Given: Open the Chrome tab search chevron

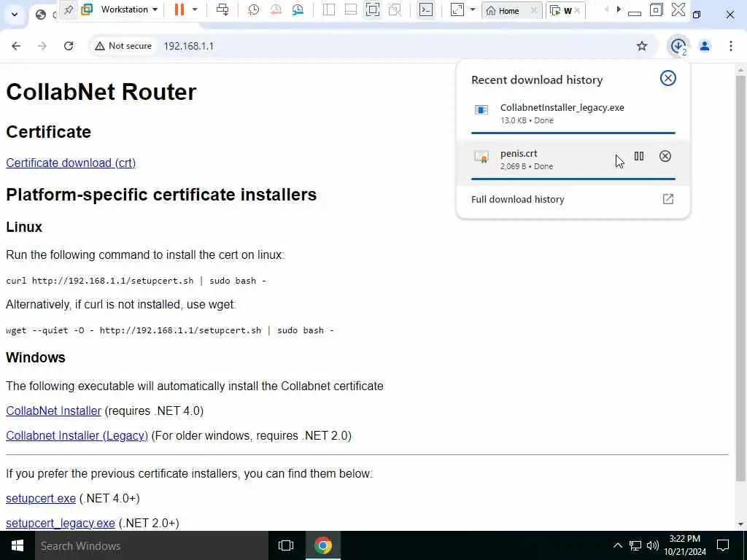Looking at the screenshot, I should coord(15,15).
